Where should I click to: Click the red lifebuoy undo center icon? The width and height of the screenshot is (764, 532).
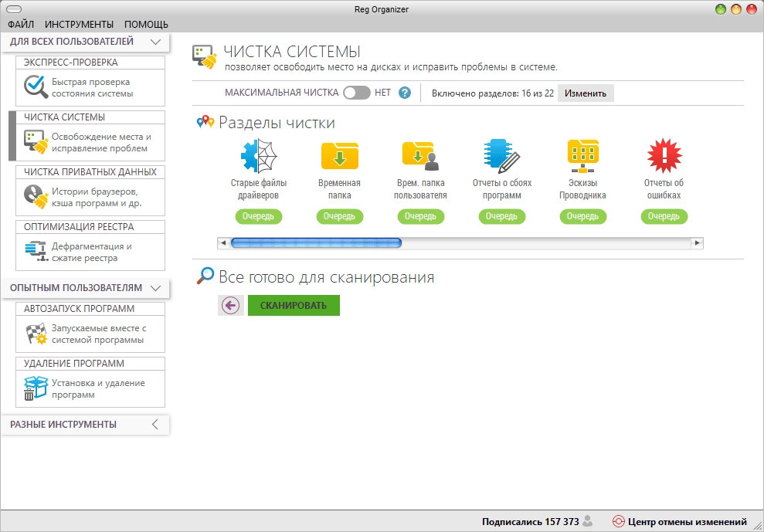tap(618, 522)
